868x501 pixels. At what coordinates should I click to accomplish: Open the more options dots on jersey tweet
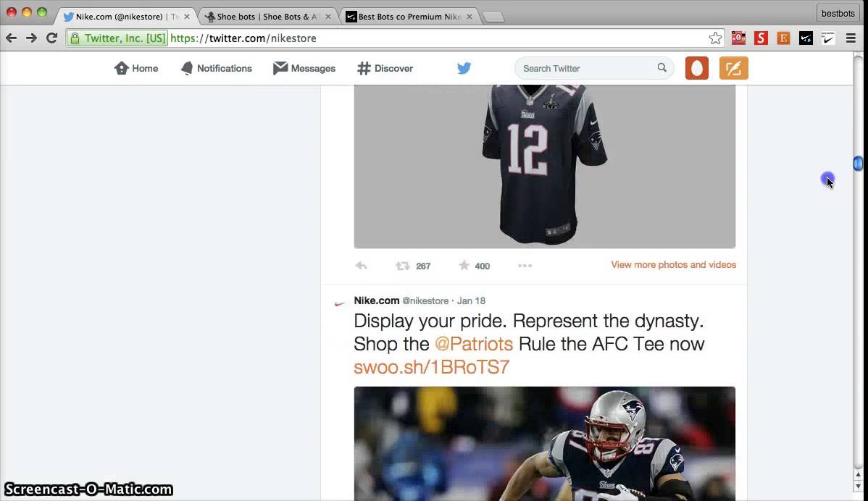525,266
